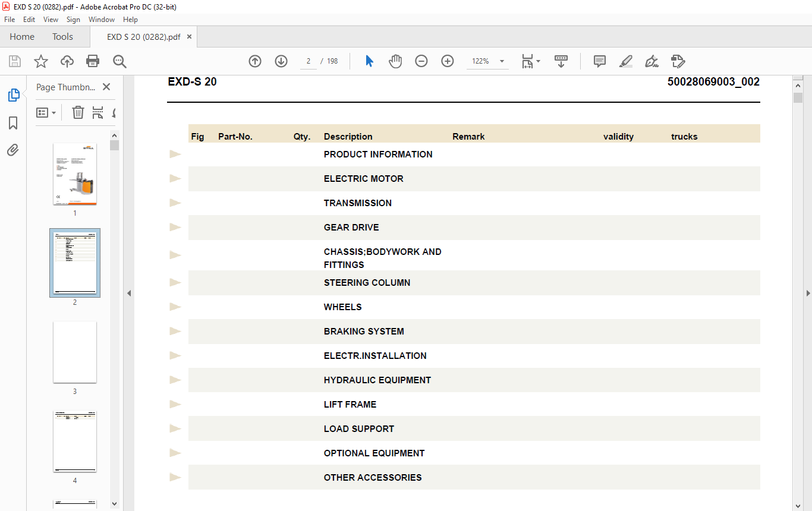Open fit page options dropdown arrow
The width and height of the screenshot is (812, 511).
[x=538, y=61]
